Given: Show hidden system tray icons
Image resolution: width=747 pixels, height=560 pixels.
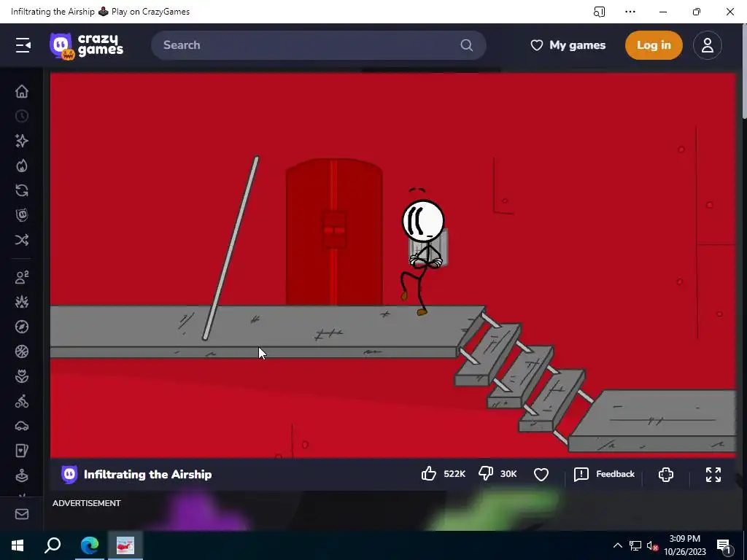Looking at the screenshot, I should pos(617,545).
